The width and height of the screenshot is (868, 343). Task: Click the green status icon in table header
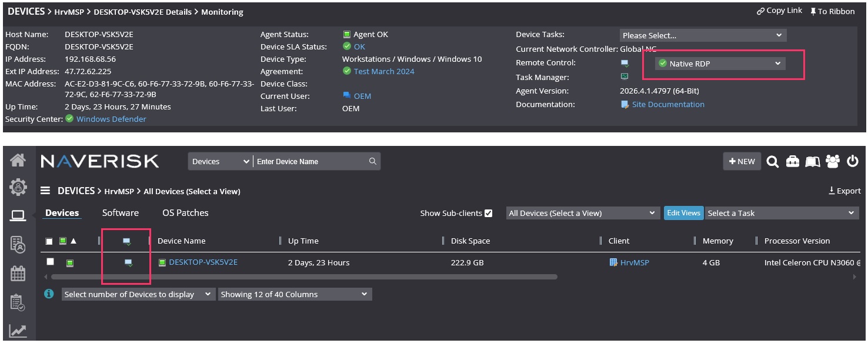pos(63,241)
